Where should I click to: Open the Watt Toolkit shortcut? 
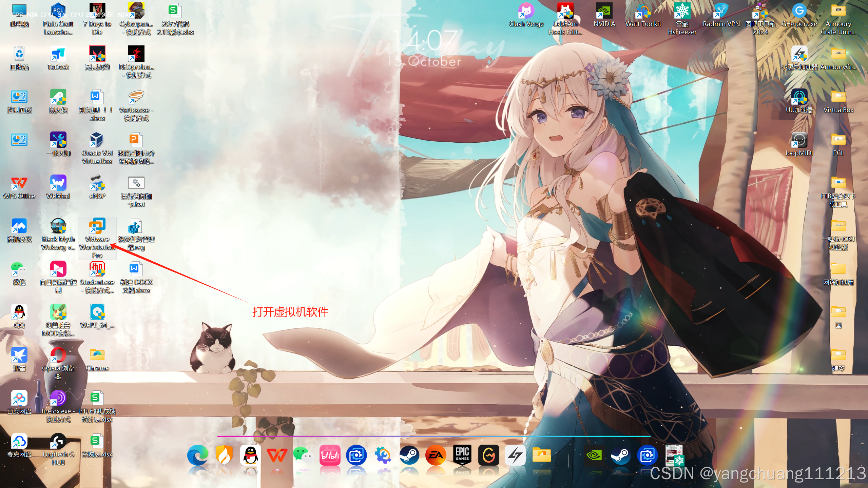[643, 15]
